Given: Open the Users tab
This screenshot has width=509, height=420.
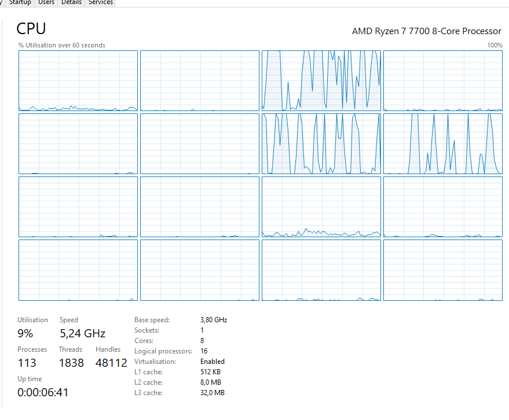Looking at the screenshot, I should 46,2.
